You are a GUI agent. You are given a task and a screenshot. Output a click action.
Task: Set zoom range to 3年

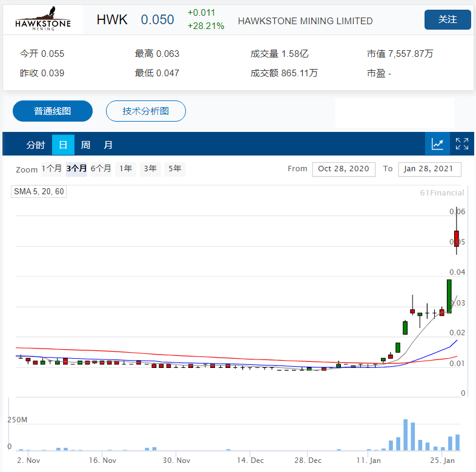pyautogui.click(x=150, y=169)
